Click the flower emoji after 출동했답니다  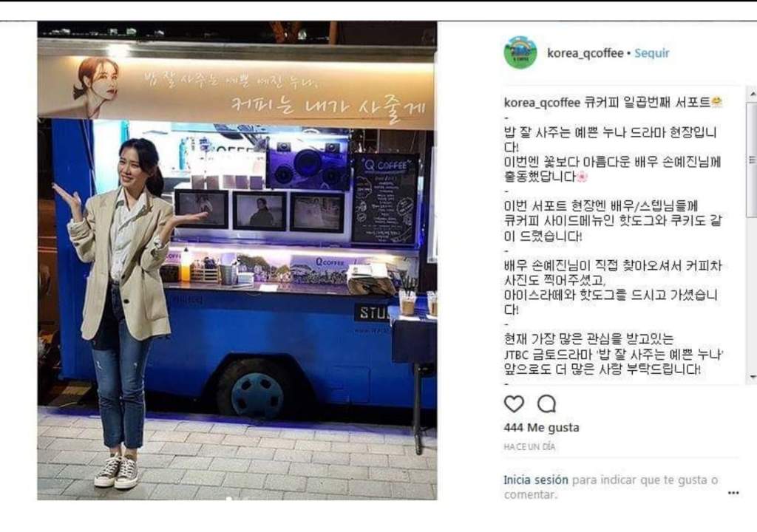click(583, 177)
